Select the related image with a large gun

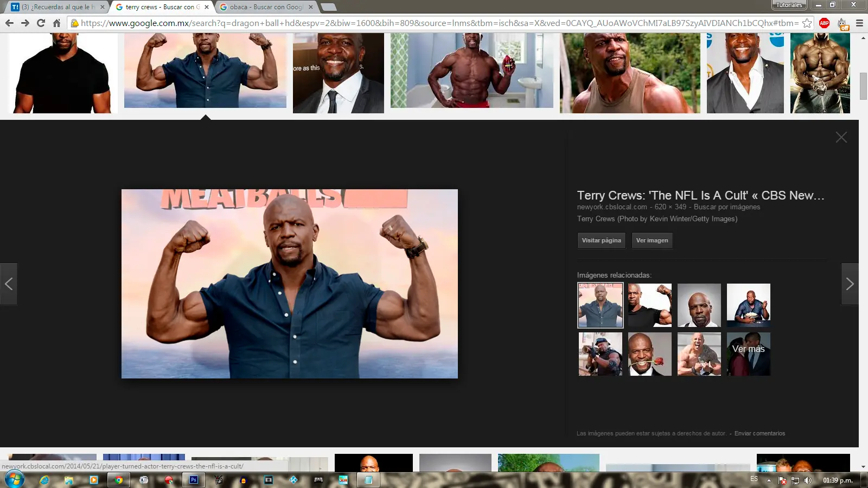click(601, 354)
